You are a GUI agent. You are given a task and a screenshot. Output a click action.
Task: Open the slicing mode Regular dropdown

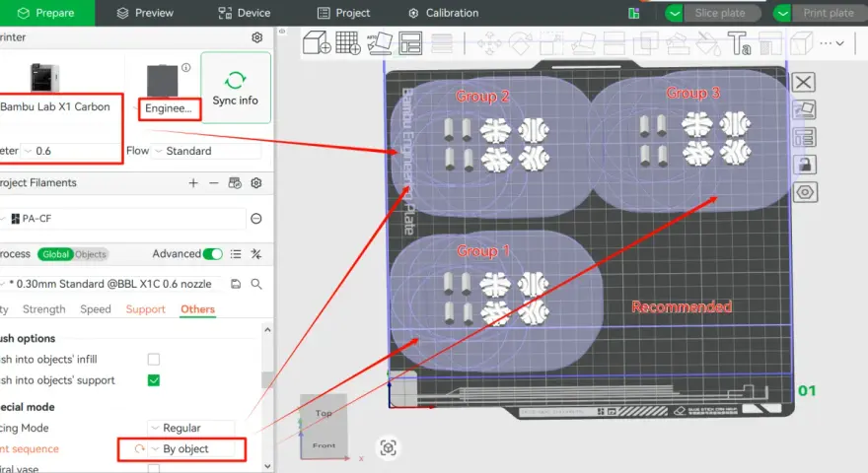tap(191, 429)
